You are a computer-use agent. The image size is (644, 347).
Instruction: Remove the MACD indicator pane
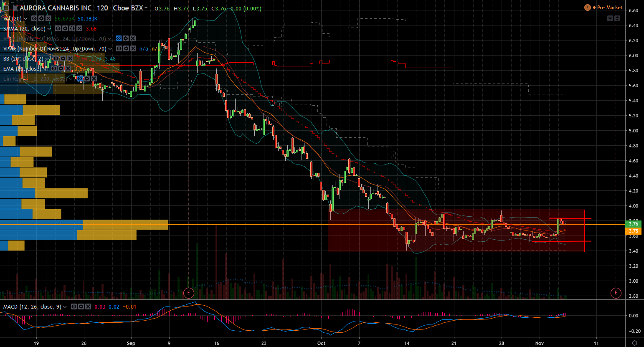(88, 307)
